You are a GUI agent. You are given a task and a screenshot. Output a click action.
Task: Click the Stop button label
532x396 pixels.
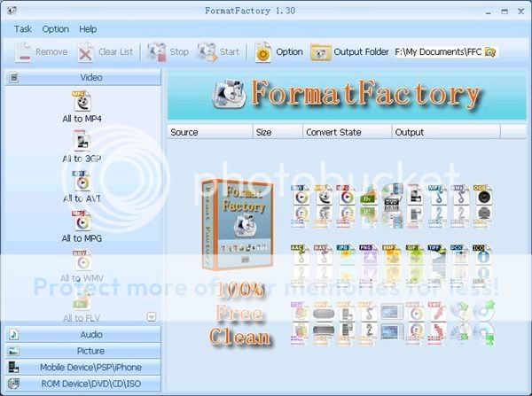(179, 52)
